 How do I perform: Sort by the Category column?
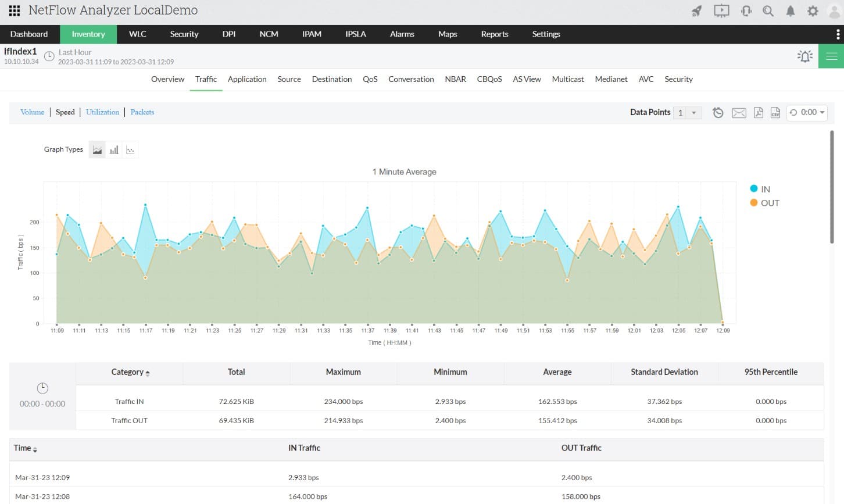point(130,372)
